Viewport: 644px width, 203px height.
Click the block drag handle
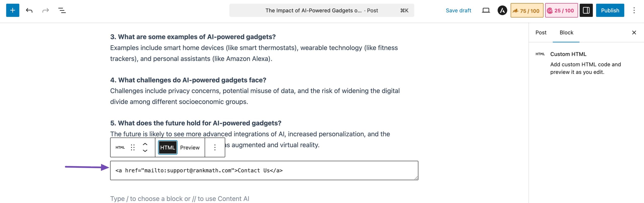coord(133,148)
